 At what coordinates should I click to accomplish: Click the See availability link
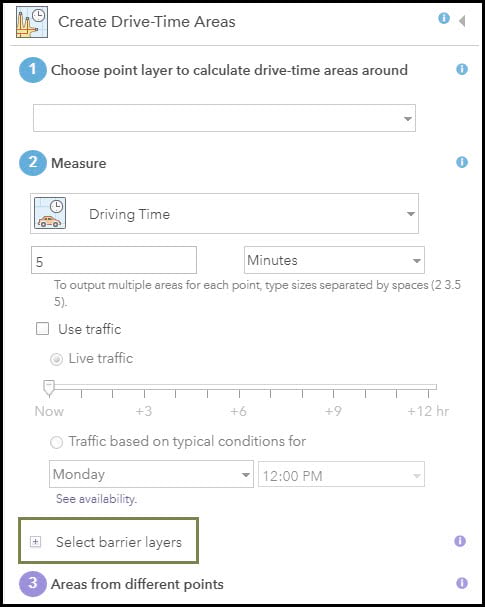96,499
